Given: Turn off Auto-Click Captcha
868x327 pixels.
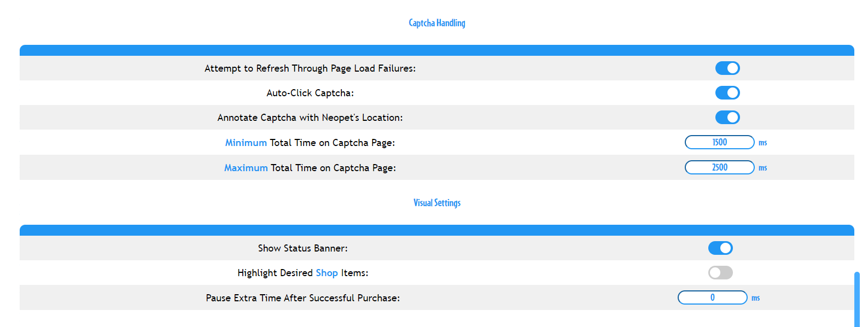Looking at the screenshot, I should click(x=727, y=92).
